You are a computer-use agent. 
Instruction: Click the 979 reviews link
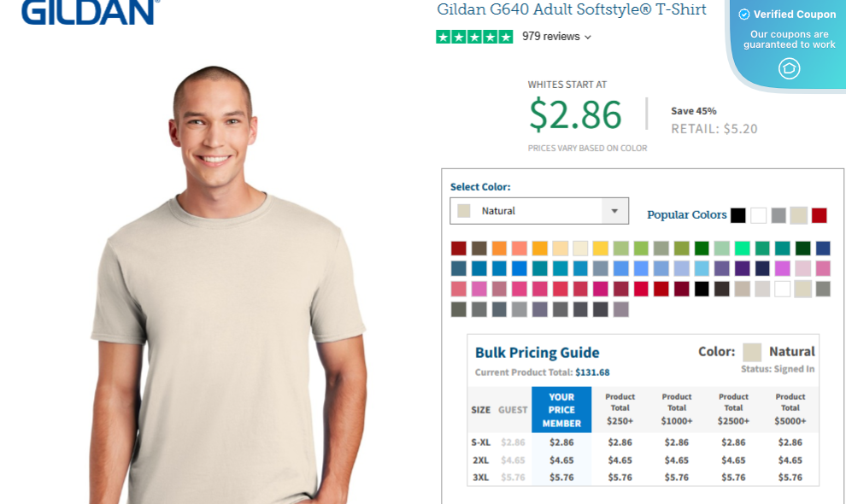click(x=550, y=37)
